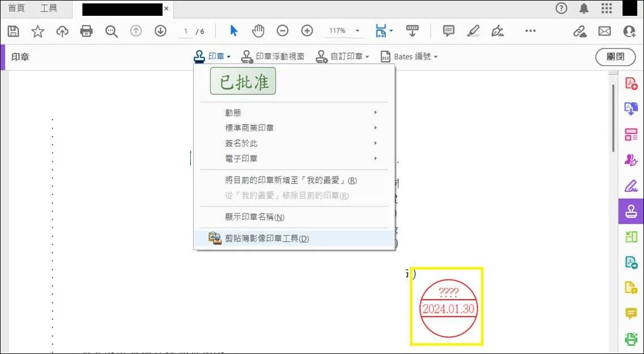Select the highlighter pen tool
The image size is (644, 354).
(x=474, y=31)
